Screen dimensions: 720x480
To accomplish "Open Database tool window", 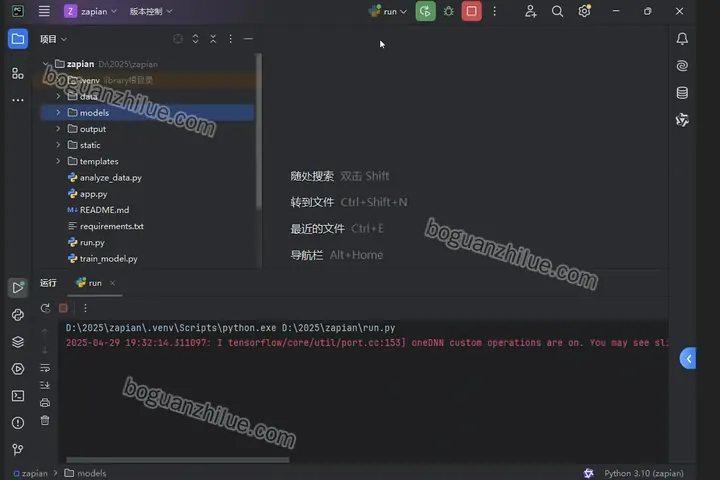I will click(x=682, y=93).
